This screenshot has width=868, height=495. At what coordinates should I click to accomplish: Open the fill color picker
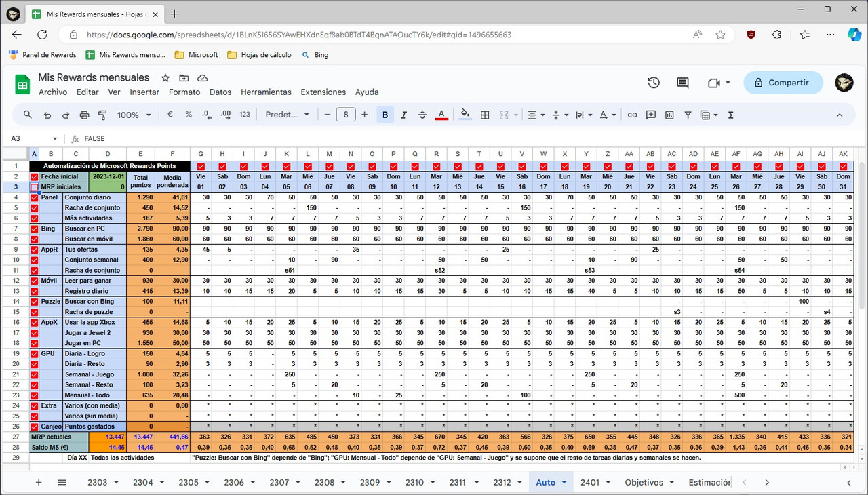[465, 115]
